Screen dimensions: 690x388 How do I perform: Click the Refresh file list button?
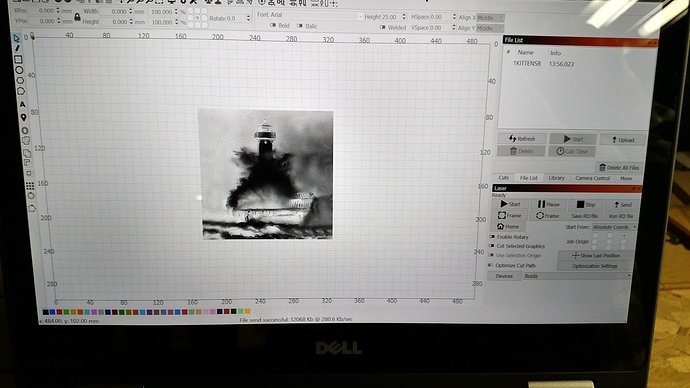(522, 139)
